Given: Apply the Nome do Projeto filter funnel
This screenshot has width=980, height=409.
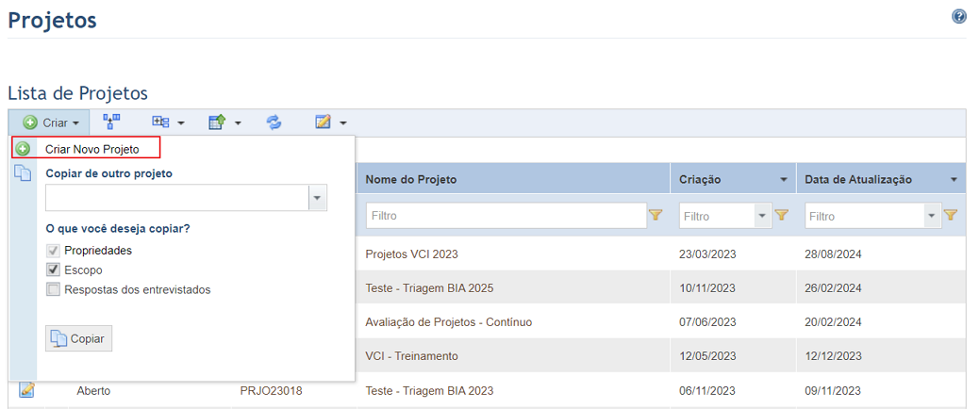Looking at the screenshot, I should (655, 216).
